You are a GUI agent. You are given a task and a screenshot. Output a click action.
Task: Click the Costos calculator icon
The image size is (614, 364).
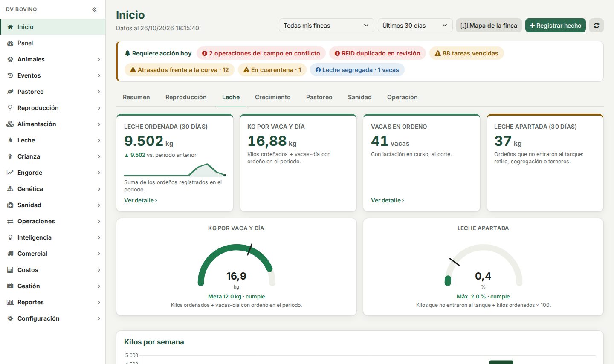[10, 270]
